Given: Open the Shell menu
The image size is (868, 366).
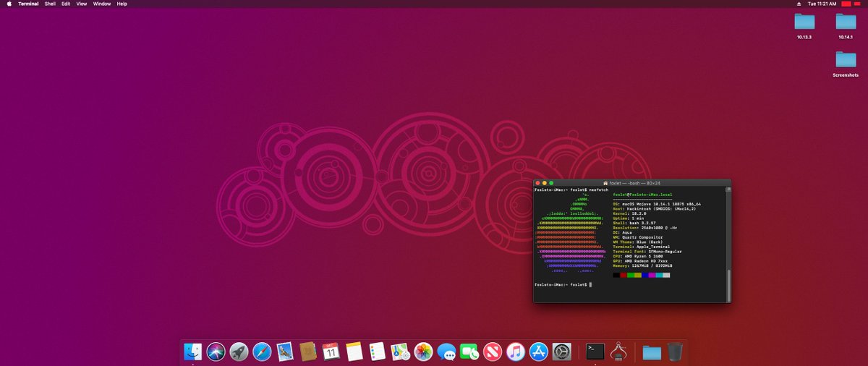Looking at the screenshot, I should pos(50,4).
